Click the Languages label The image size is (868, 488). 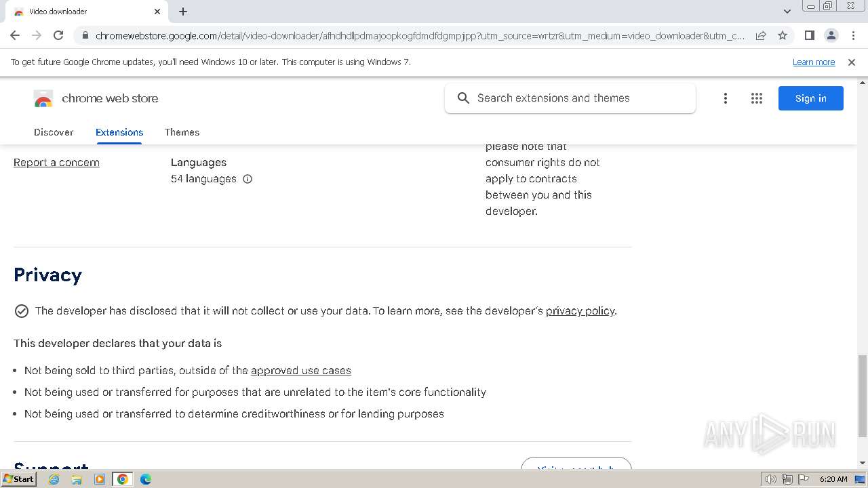click(199, 163)
